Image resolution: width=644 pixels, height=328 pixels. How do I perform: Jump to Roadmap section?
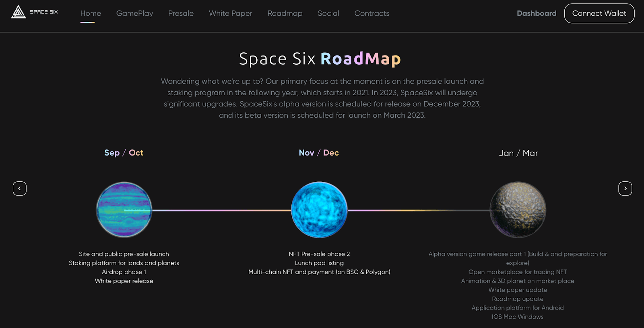click(x=285, y=13)
